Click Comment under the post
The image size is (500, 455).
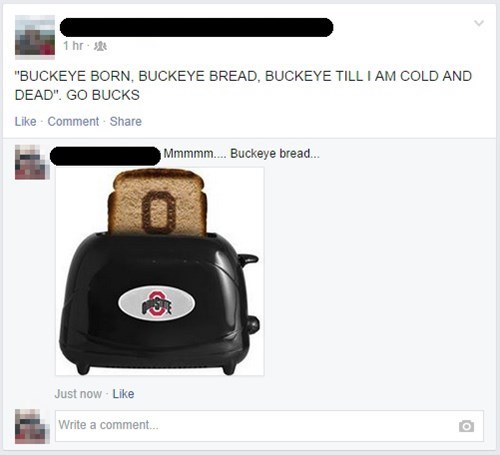click(73, 121)
